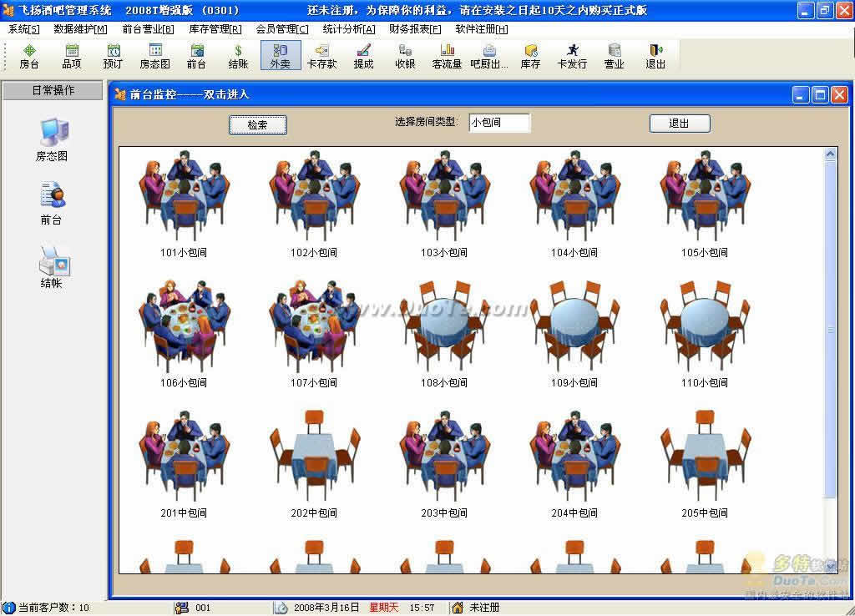855x616 pixels.
Task: Open the 收银 cashier toolbar icon
Action: 405,56
